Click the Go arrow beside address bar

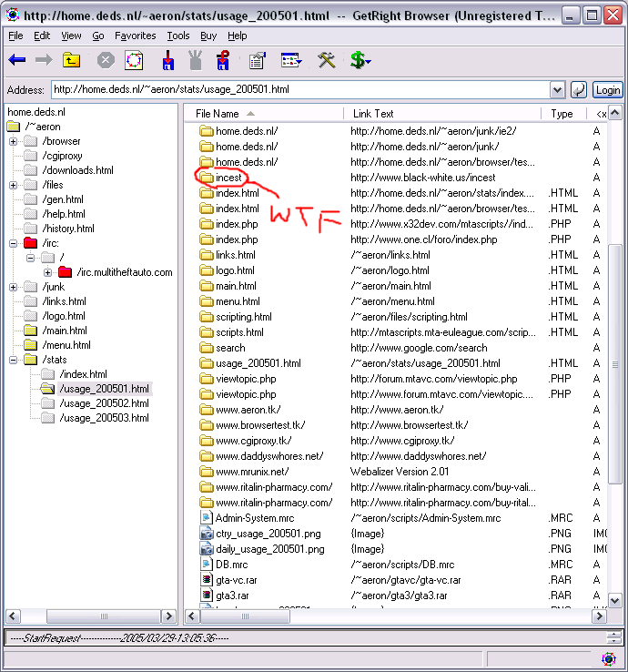tap(578, 90)
